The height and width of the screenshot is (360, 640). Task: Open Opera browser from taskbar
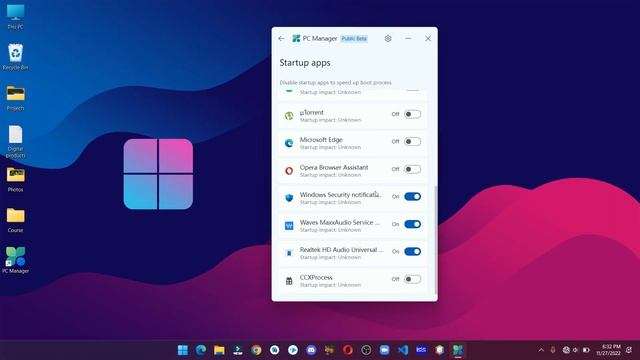tap(348, 350)
